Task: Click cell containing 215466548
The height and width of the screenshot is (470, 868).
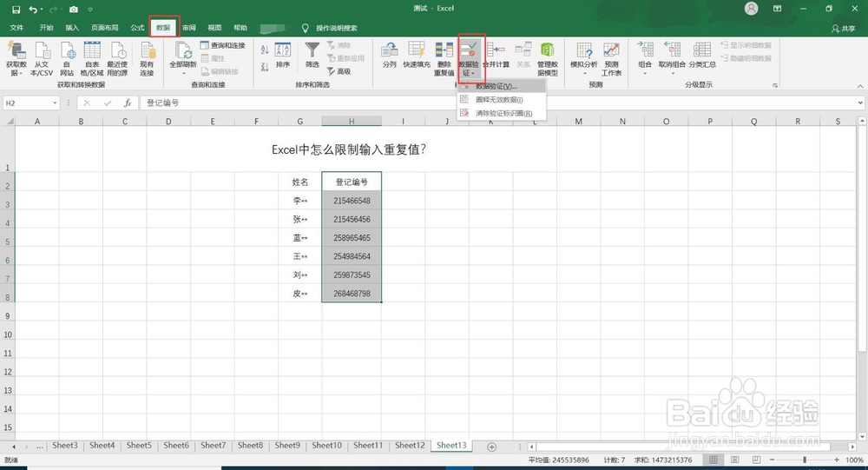Action: point(352,201)
